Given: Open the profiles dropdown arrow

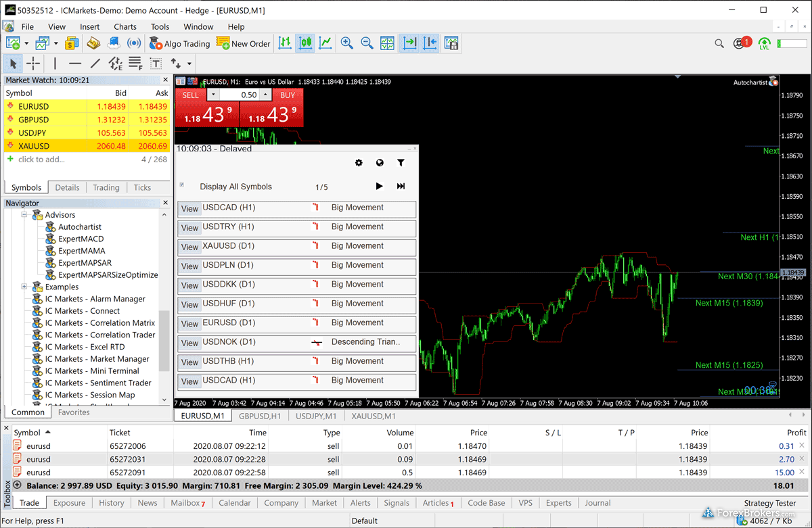Looking at the screenshot, I should (x=55, y=43).
